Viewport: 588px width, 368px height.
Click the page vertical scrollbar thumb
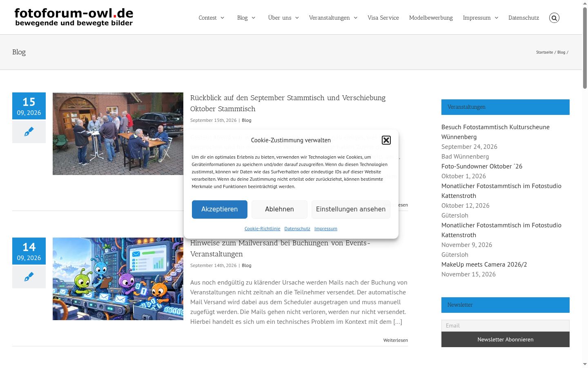pyautogui.click(x=585, y=48)
